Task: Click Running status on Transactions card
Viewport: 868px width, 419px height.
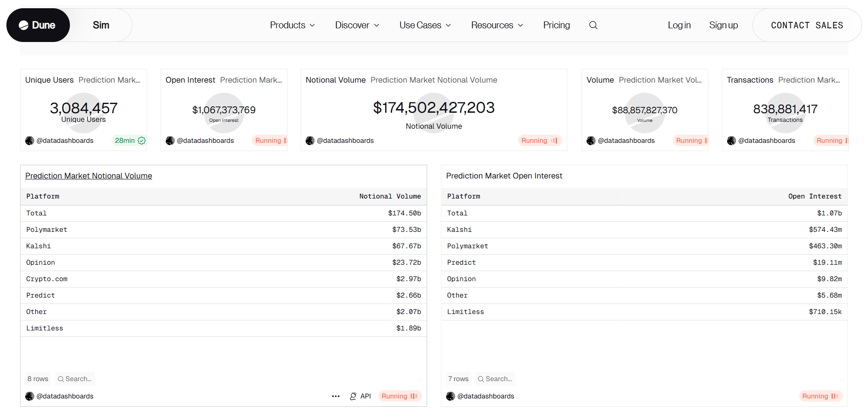Action: pos(831,141)
